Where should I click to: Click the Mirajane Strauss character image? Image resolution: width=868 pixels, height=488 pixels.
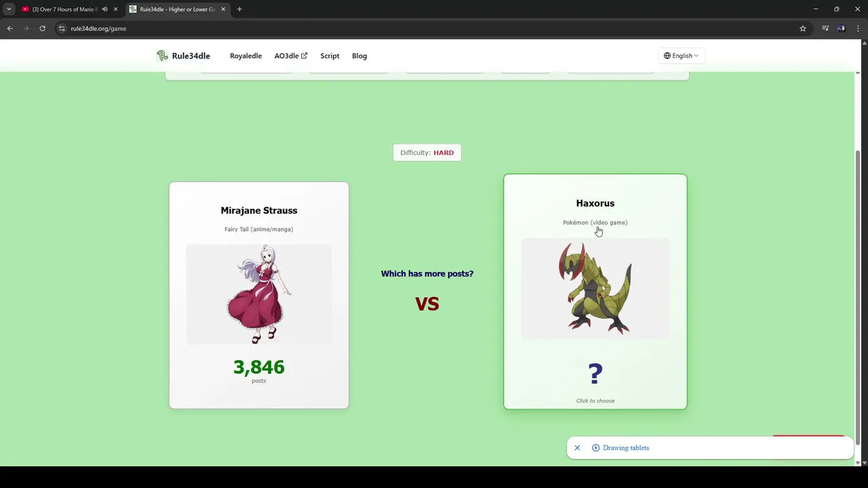pos(259,294)
